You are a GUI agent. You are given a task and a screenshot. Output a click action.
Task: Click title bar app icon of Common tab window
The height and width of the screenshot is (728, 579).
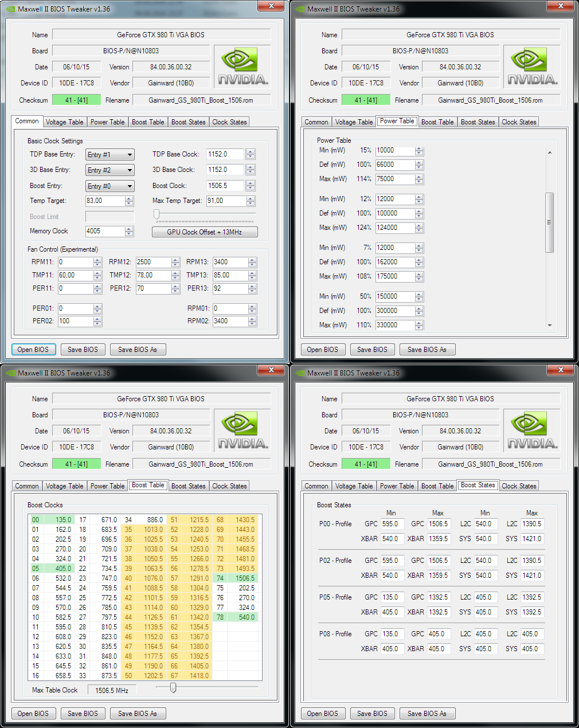(x=10, y=9)
